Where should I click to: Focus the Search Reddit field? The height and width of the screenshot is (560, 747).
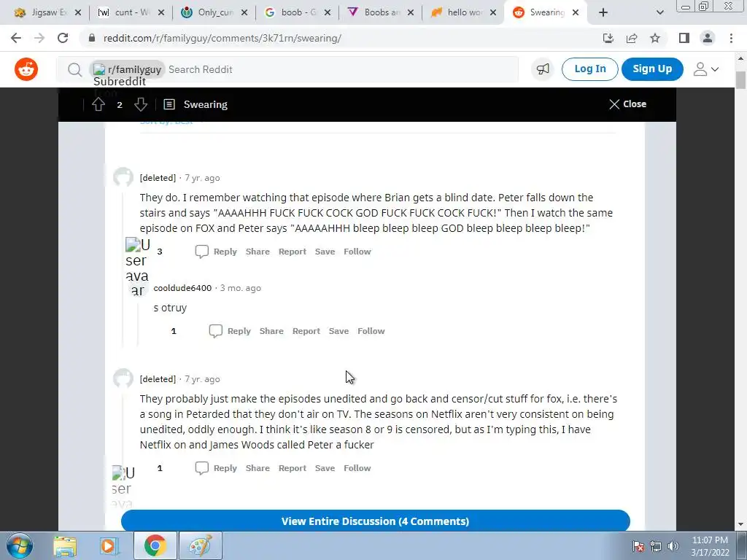pyautogui.click(x=341, y=69)
